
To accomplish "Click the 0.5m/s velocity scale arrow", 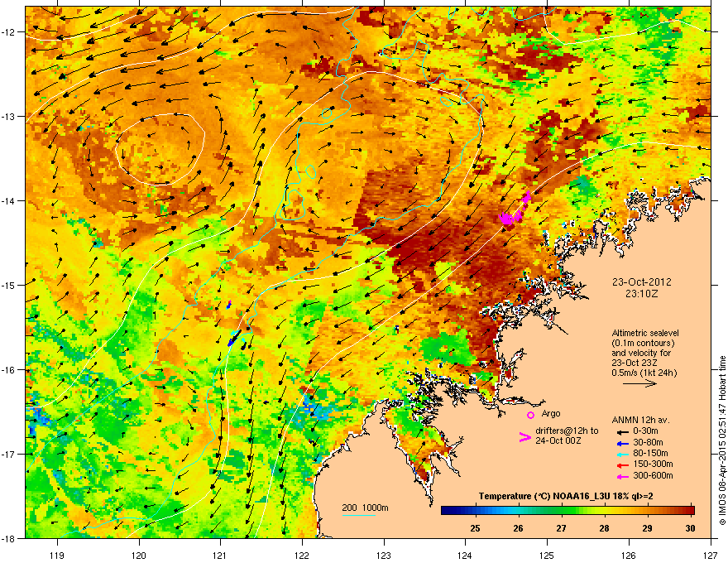I will (x=639, y=383).
